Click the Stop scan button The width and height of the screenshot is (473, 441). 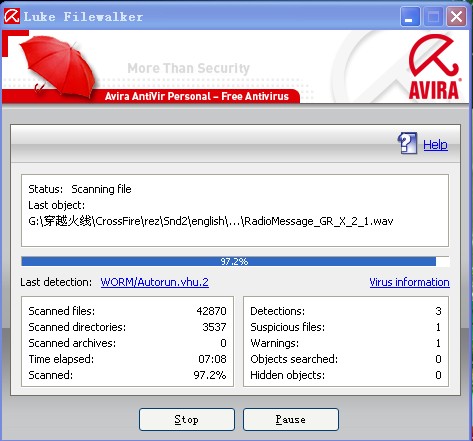[187, 419]
